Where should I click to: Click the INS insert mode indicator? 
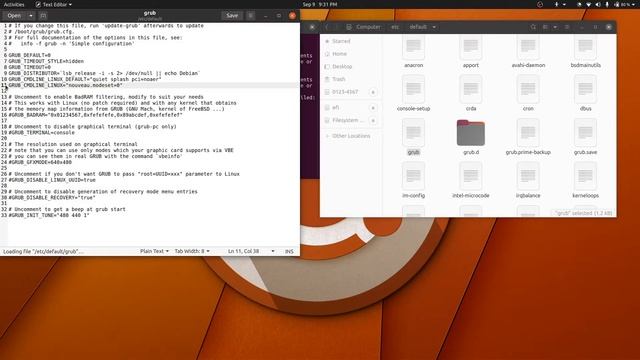(289, 251)
